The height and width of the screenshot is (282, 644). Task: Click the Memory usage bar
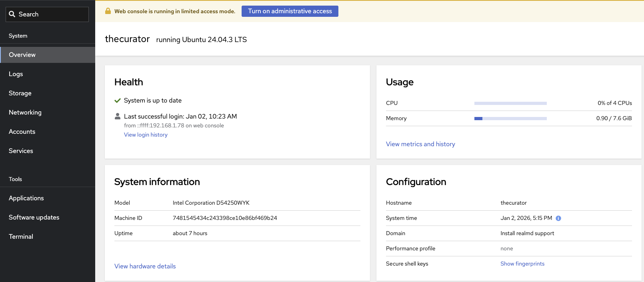click(x=510, y=119)
